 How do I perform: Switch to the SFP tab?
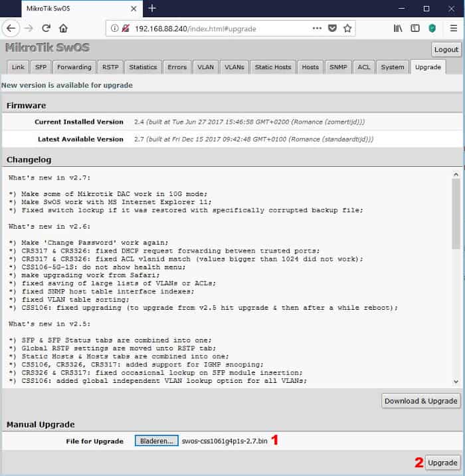pos(41,67)
